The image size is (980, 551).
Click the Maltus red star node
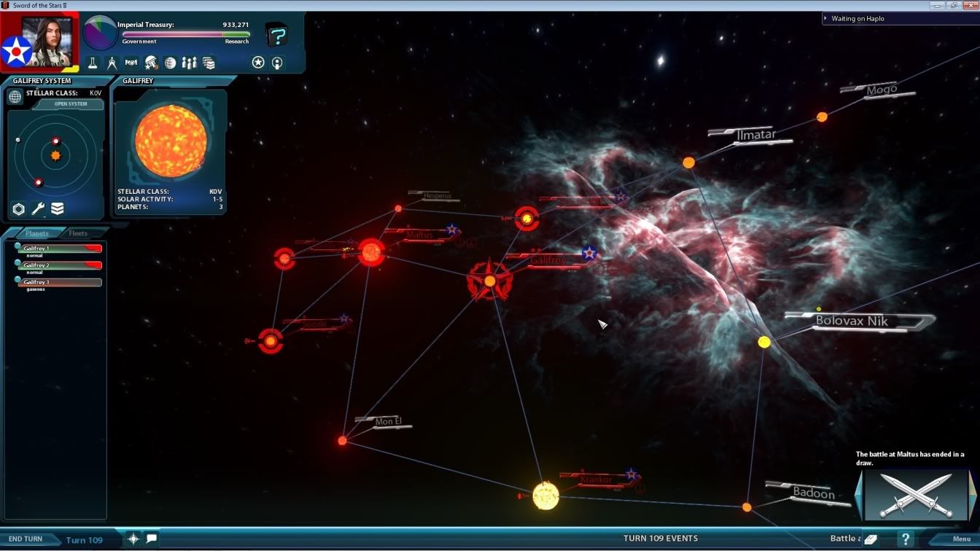pos(371,252)
